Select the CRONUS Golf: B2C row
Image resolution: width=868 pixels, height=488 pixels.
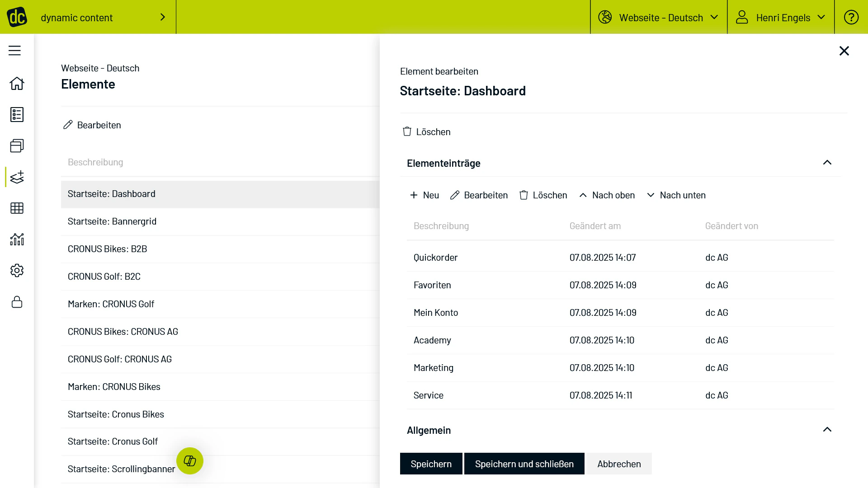(220, 277)
